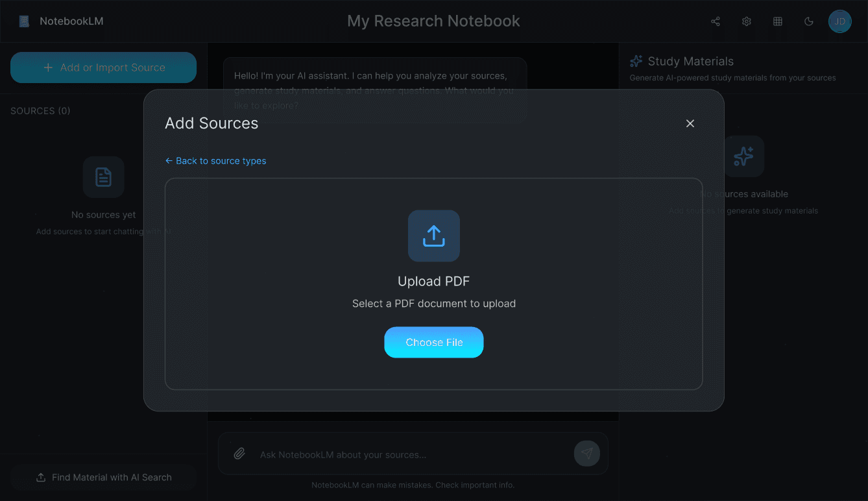The height and width of the screenshot is (501, 868).
Task: Focus the Ask NotebookLM input field
Action: click(x=411, y=455)
